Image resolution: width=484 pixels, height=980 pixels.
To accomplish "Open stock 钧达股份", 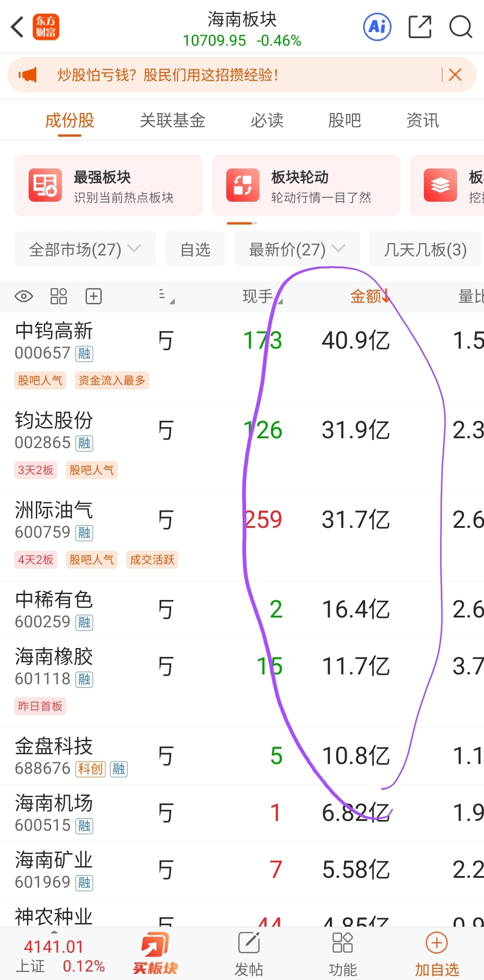I will 54,421.
